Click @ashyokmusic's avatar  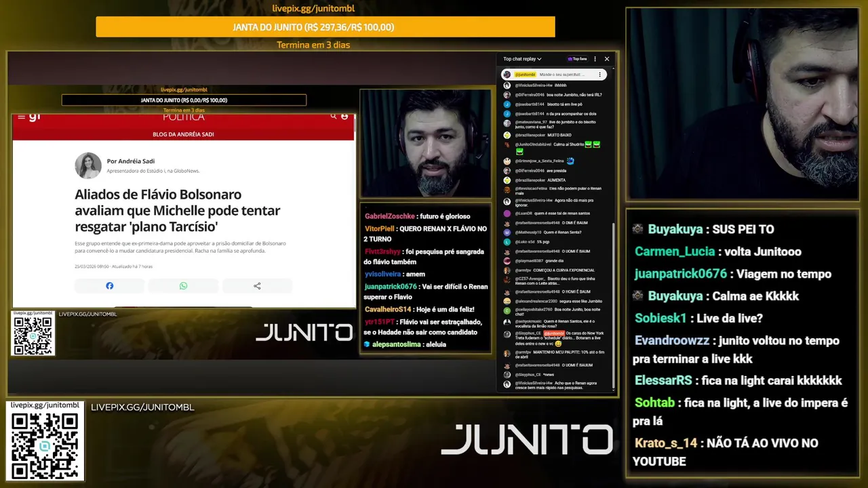(507, 322)
